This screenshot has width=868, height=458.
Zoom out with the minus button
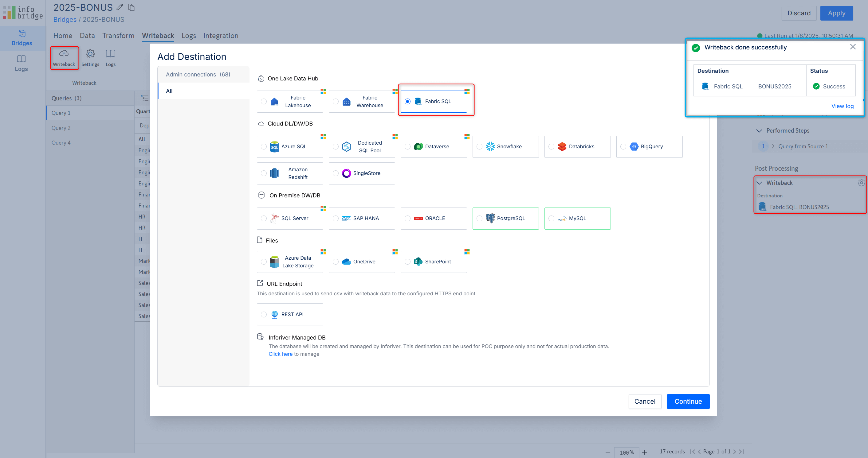608,452
